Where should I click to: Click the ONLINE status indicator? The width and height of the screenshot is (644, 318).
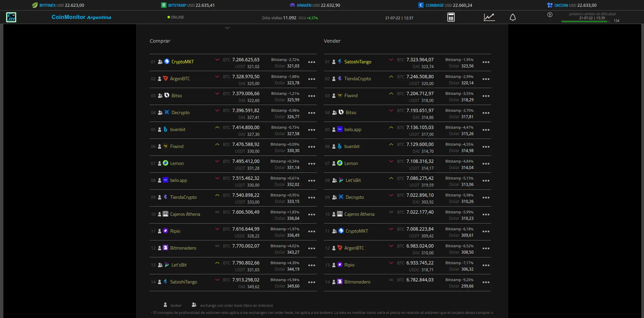point(176,17)
